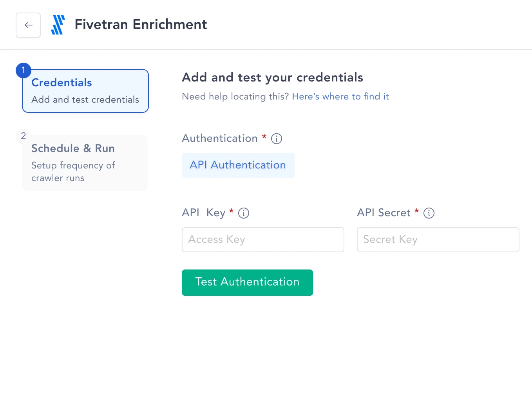This screenshot has height=416, width=532.
Task: Select the Credentials step
Action: click(x=85, y=91)
